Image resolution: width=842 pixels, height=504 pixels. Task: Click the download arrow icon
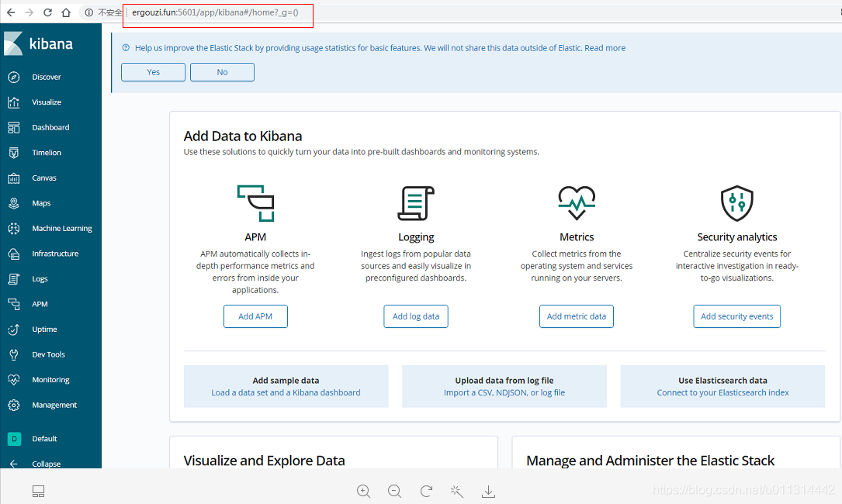click(489, 491)
